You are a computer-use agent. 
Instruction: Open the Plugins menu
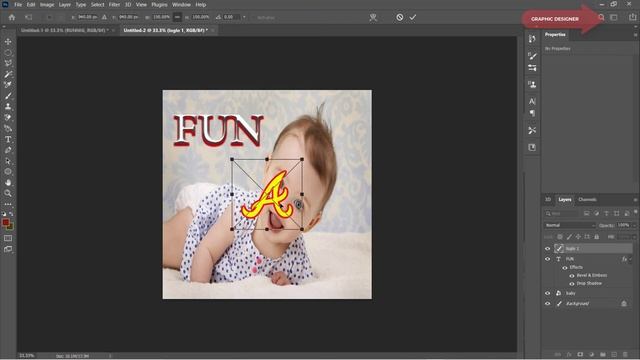(159, 4)
